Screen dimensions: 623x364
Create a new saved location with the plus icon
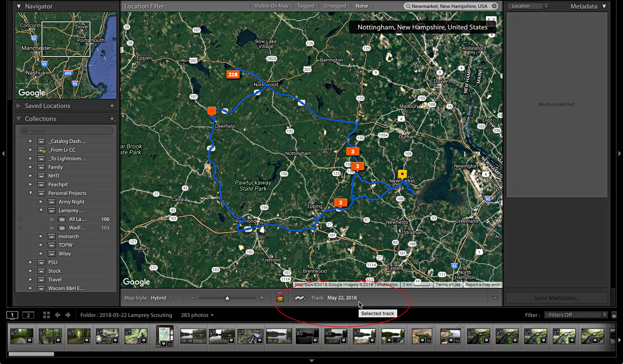point(112,106)
